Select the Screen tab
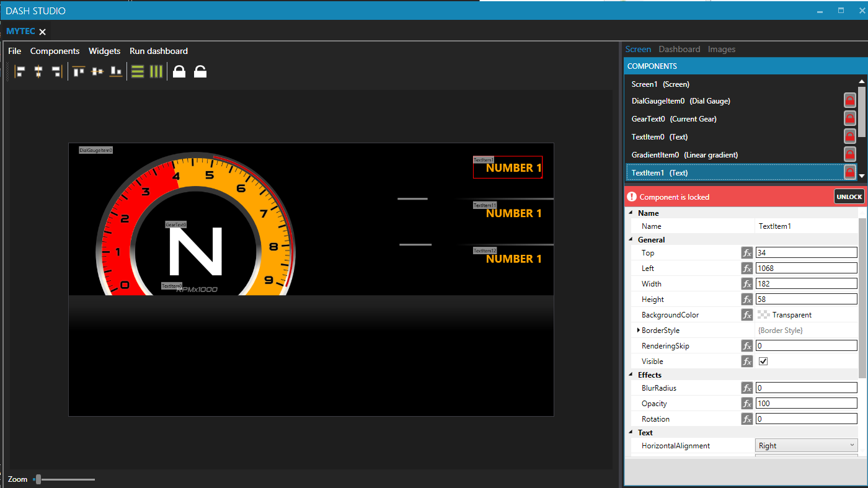Image resolution: width=868 pixels, height=488 pixels. point(638,49)
